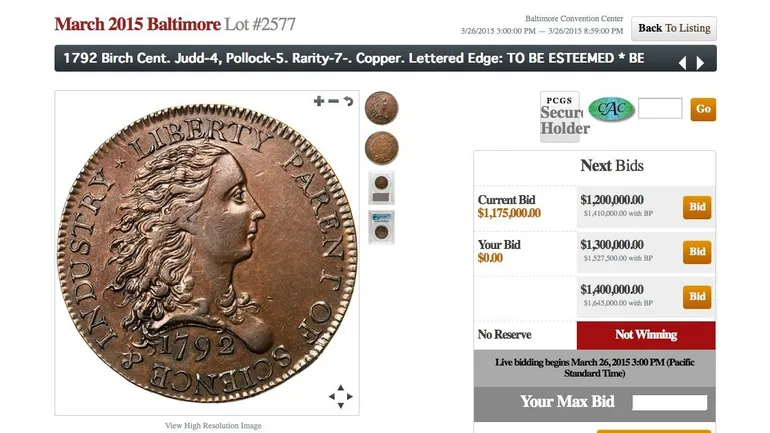Reset image view with the undo arrow
770x433 pixels.
[348, 101]
